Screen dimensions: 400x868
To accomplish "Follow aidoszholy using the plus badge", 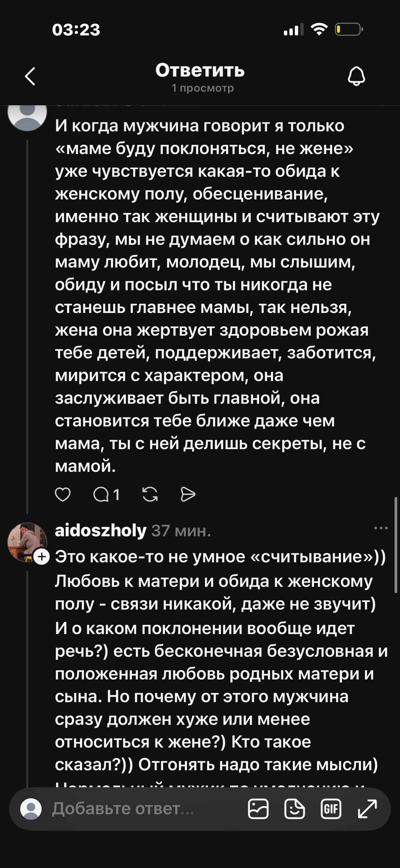I will click(42, 557).
